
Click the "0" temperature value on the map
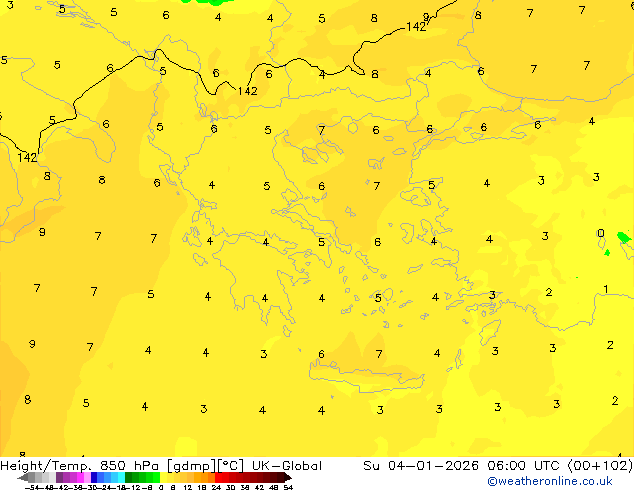(601, 233)
